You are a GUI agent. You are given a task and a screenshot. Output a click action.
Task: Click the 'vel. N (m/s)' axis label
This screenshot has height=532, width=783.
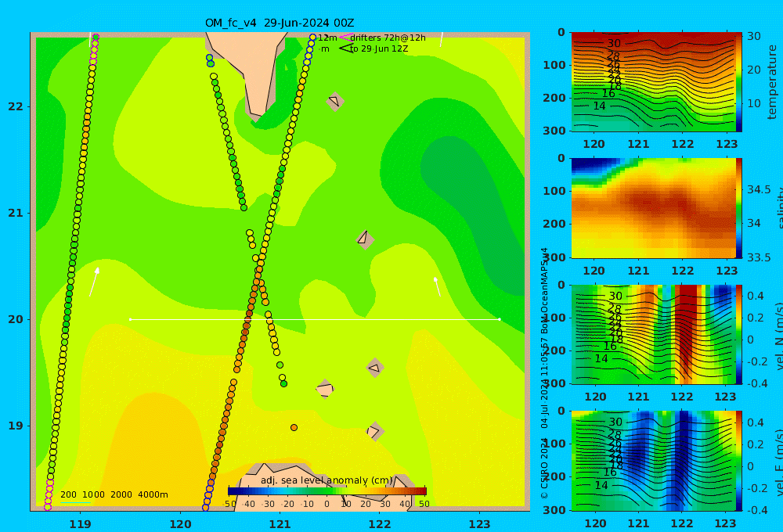[778, 336]
